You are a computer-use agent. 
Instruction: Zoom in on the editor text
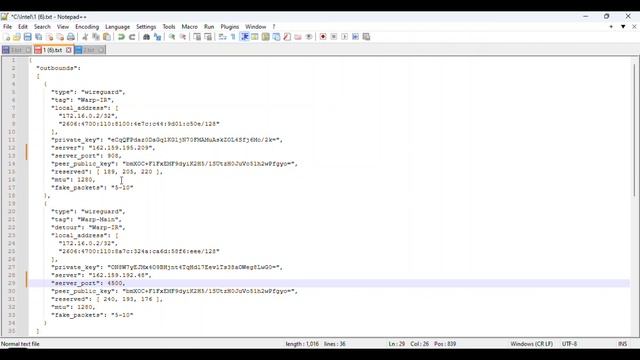pyautogui.click(x=172, y=37)
